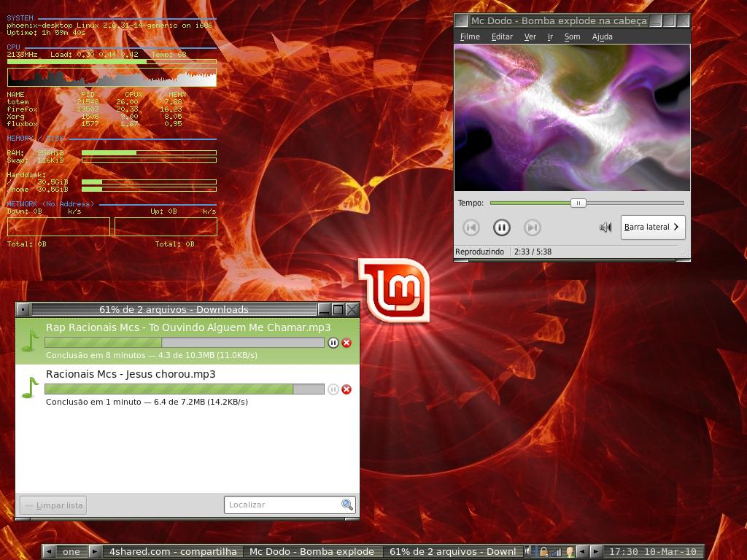Skip to next track in player

tap(532, 227)
